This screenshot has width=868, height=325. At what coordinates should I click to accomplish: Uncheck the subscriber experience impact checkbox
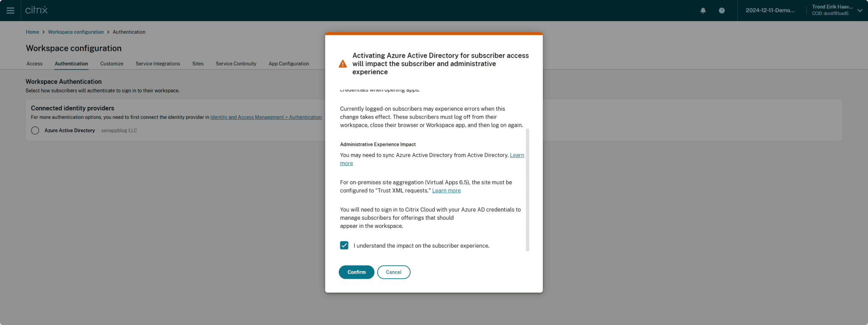pos(344,246)
